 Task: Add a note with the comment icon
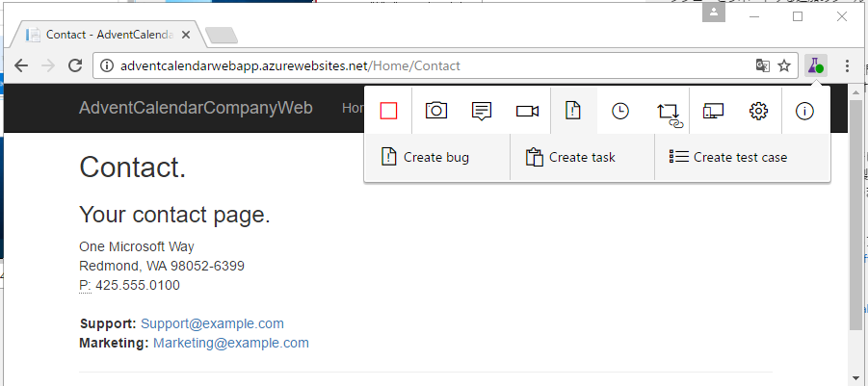pos(482,111)
